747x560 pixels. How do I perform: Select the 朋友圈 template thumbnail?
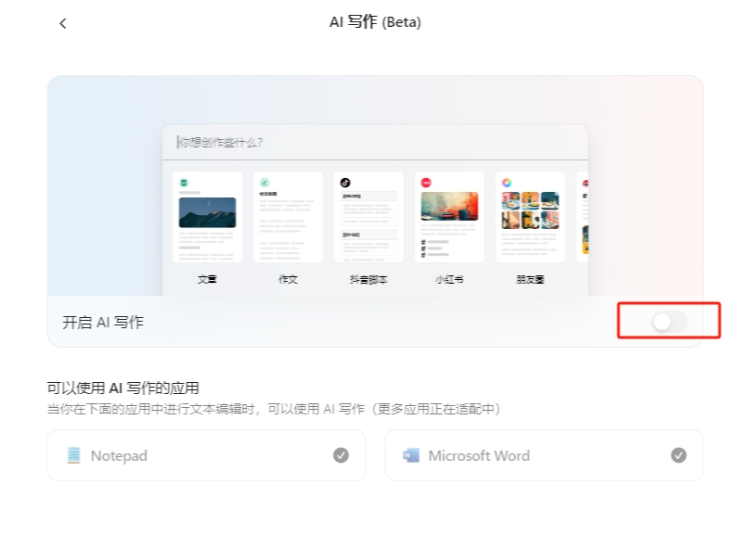coord(530,217)
